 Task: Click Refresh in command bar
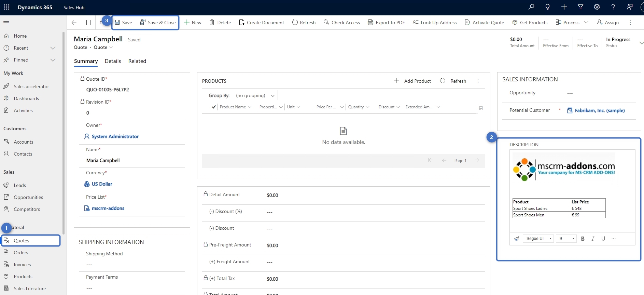(x=304, y=23)
